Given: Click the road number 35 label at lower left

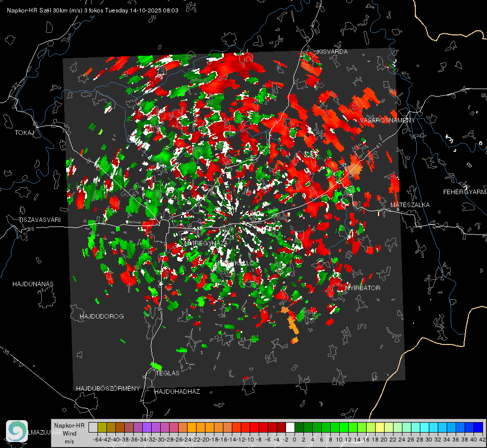Looking at the screenshot, I should click(x=6, y=352).
